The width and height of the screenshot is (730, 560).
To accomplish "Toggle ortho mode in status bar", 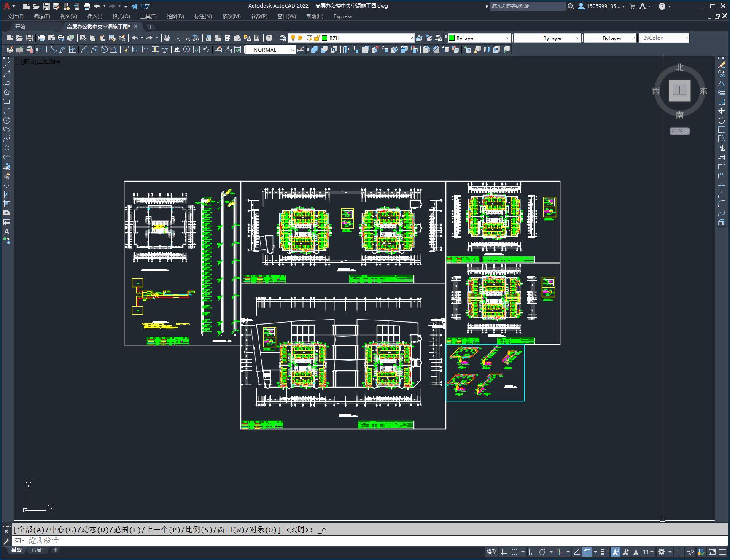I will click(532, 552).
